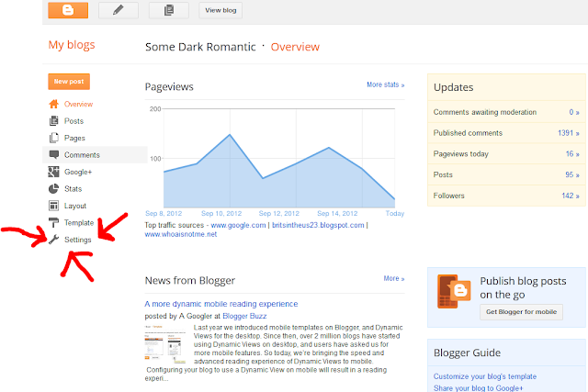Click Comments awaiting moderation count 0

point(573,112)
